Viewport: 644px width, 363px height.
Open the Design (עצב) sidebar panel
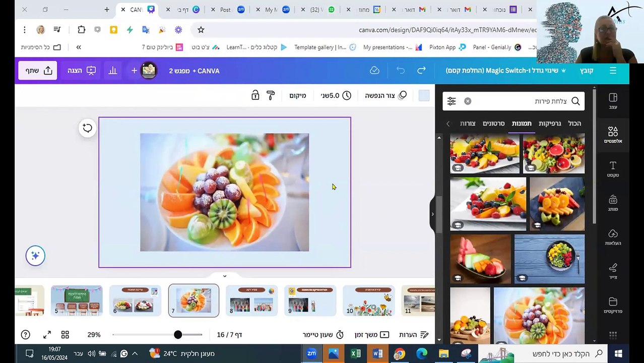[613, 101]
